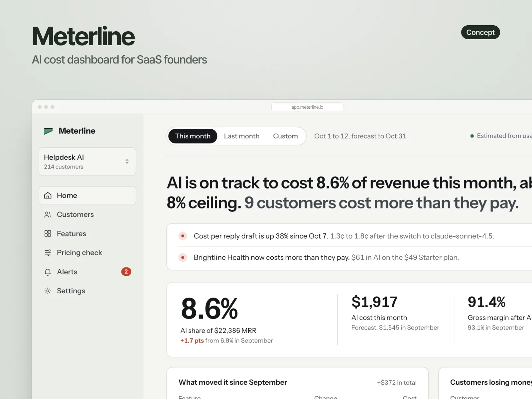Open Customers in the sidebar
532x399 pixels.
[87, 214]
